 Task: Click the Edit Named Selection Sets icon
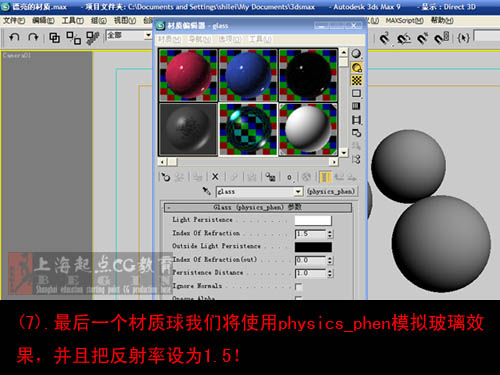coord(464,38)
